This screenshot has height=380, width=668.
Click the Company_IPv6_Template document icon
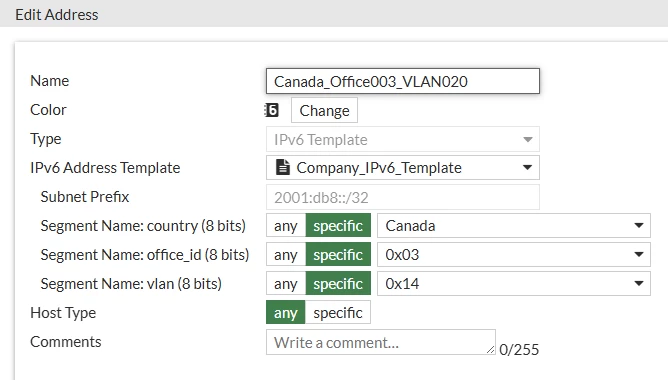(x=283, y=167)
